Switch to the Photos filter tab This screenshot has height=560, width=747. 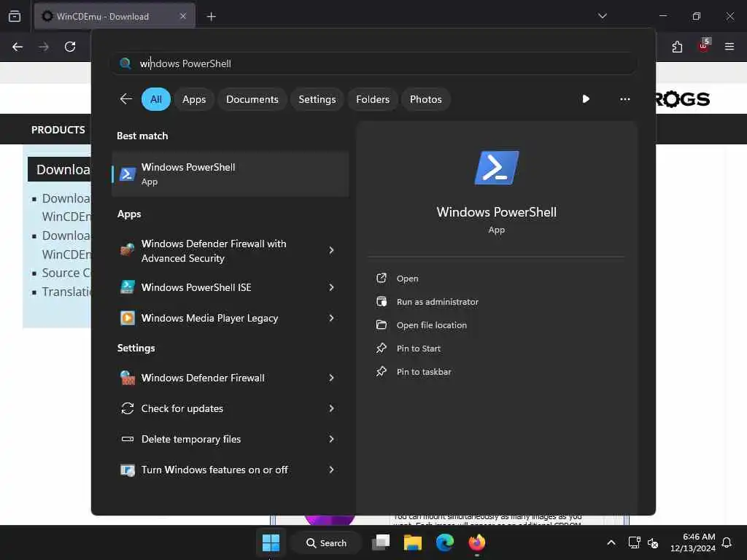click(425, 99)
